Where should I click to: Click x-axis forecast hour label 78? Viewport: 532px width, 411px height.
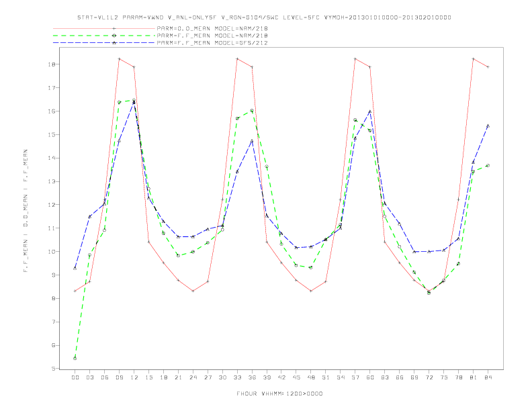[459, 377]
